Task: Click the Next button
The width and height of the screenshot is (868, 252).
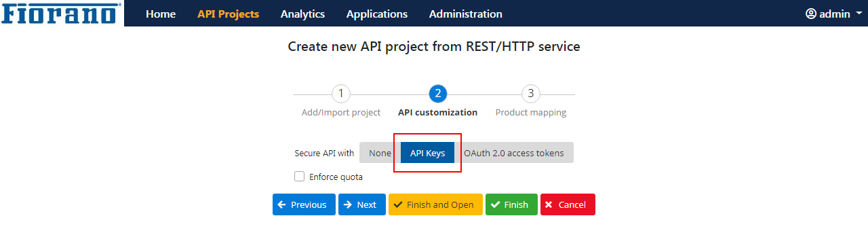Action: [x=362, y=204]
